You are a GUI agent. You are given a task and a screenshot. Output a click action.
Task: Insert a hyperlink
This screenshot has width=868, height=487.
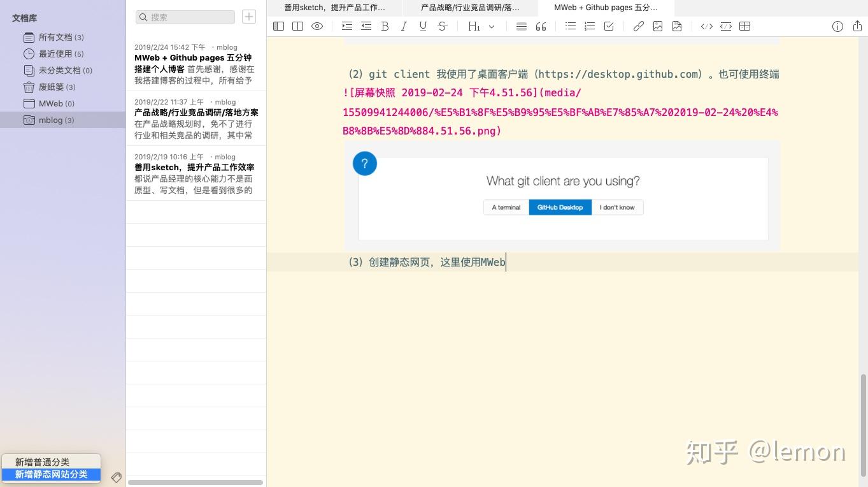pyautogui.click(x=639, y=26)
